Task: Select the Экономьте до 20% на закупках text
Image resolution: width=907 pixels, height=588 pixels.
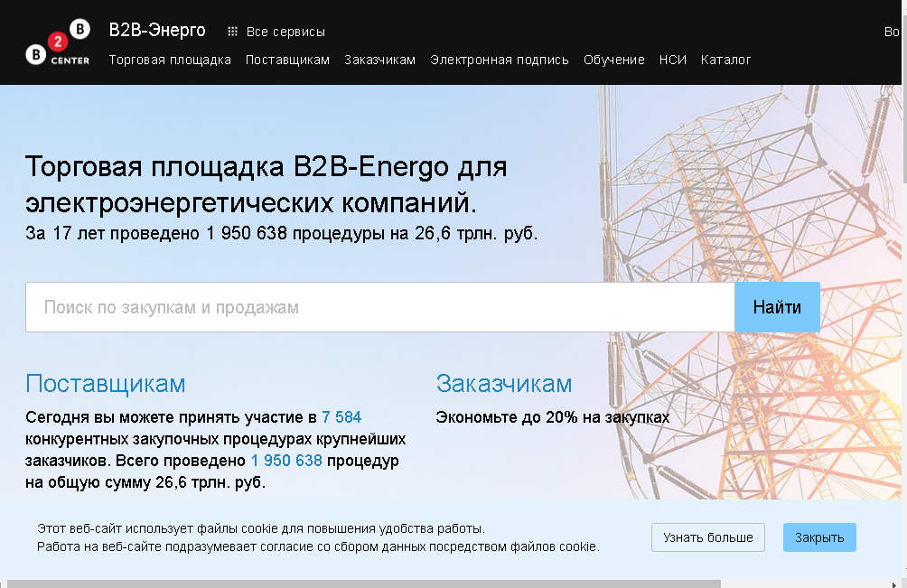Action: click(552, 417)
